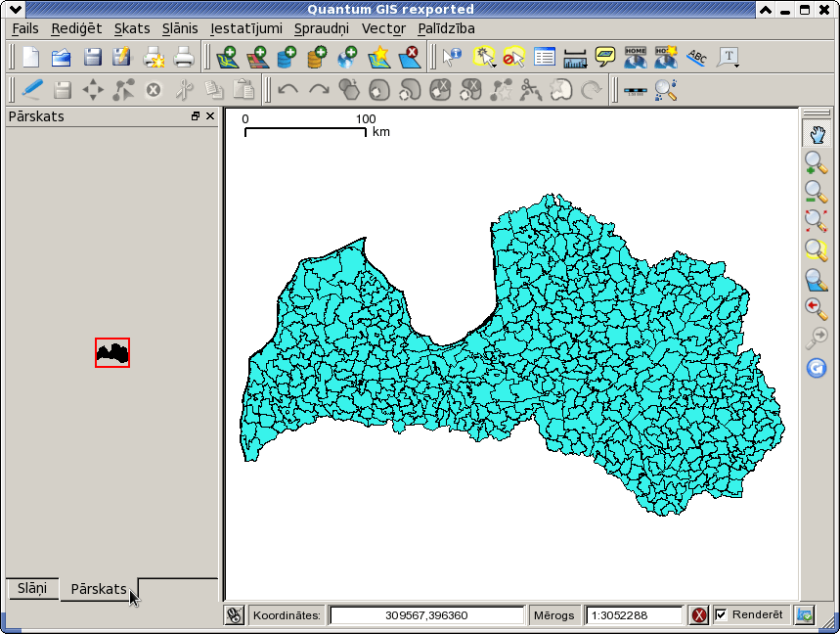
Task: Click the Mērogs scale field
Action: click(x=635, y=615)
